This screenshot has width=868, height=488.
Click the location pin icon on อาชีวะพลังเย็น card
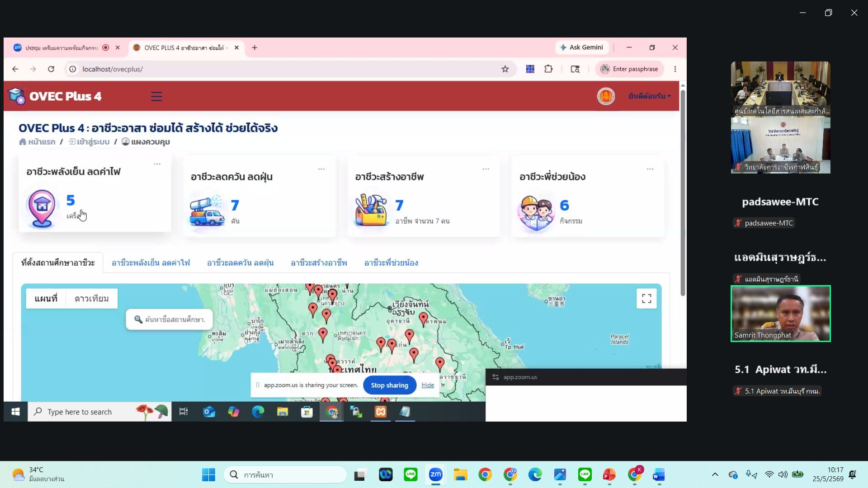pyautogui.click(x=42, y=208)
